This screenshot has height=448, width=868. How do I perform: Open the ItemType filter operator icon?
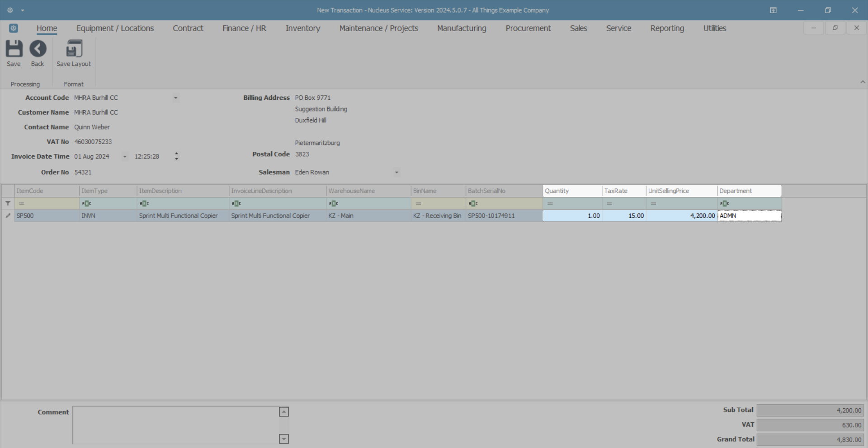click(87, 204)
